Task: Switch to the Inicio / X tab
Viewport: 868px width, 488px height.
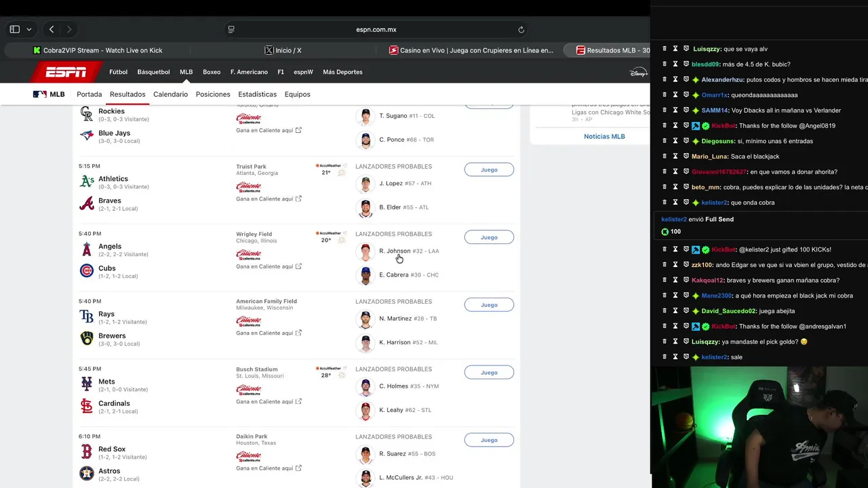Action: 283,50
